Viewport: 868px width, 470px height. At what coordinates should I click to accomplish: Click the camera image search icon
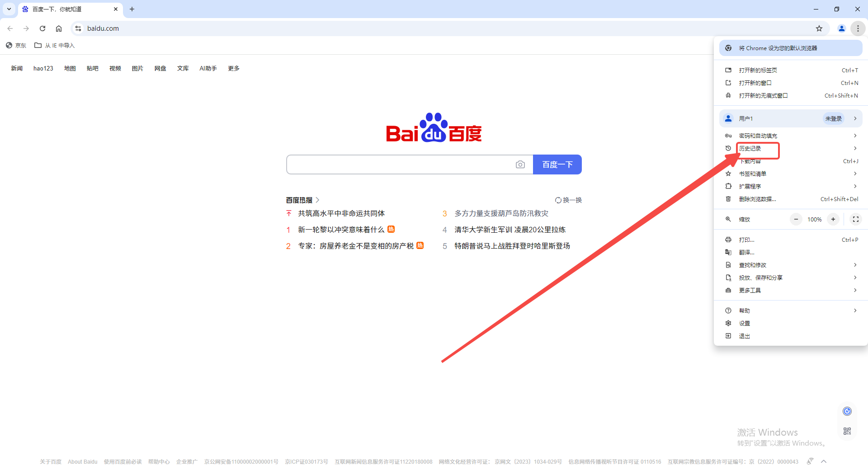coord(520,164)
